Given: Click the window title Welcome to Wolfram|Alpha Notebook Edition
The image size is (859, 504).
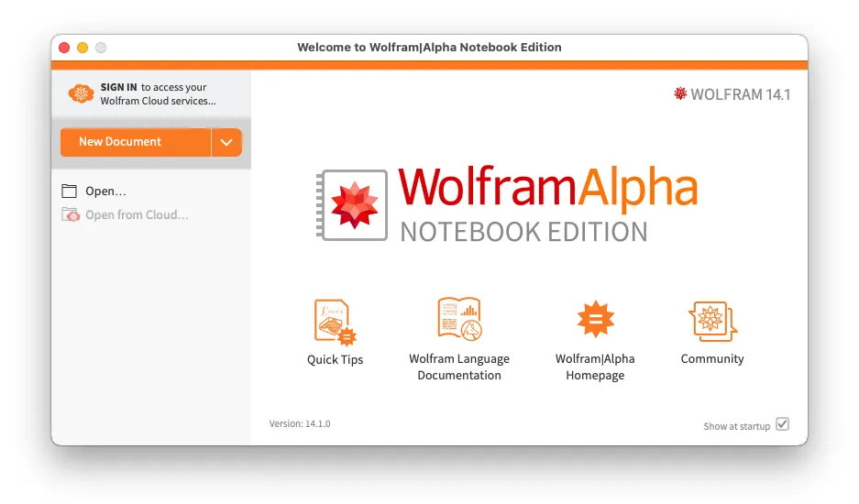Looking at the screenshot, I should coord(429,47).
